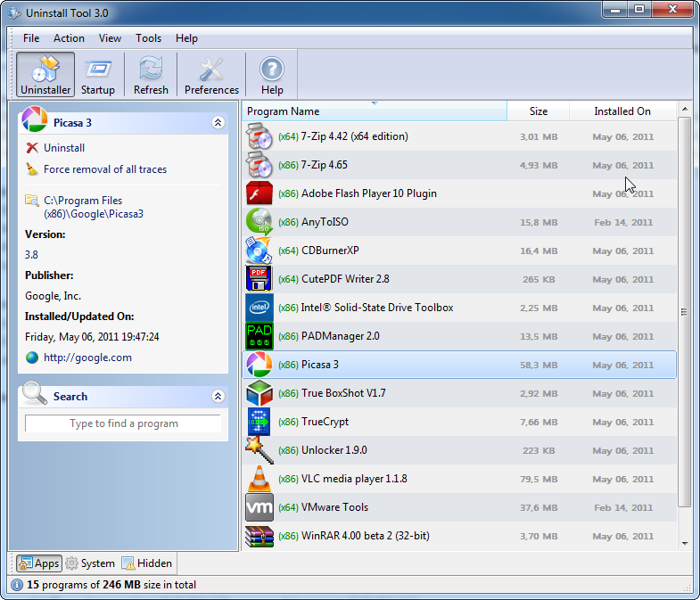This screenshot has height=600, width=700.
Task: Sort the list by Program Name column
Action: (375, 111)
